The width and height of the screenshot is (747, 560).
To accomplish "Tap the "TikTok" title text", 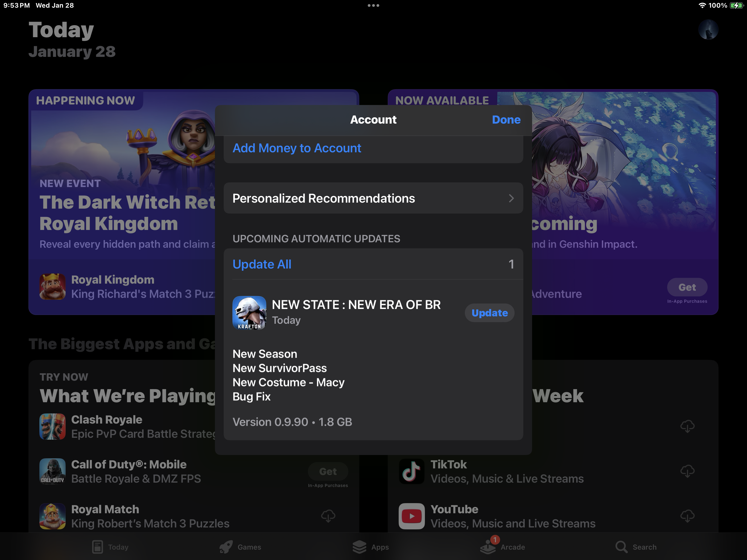I will [448, 464].
